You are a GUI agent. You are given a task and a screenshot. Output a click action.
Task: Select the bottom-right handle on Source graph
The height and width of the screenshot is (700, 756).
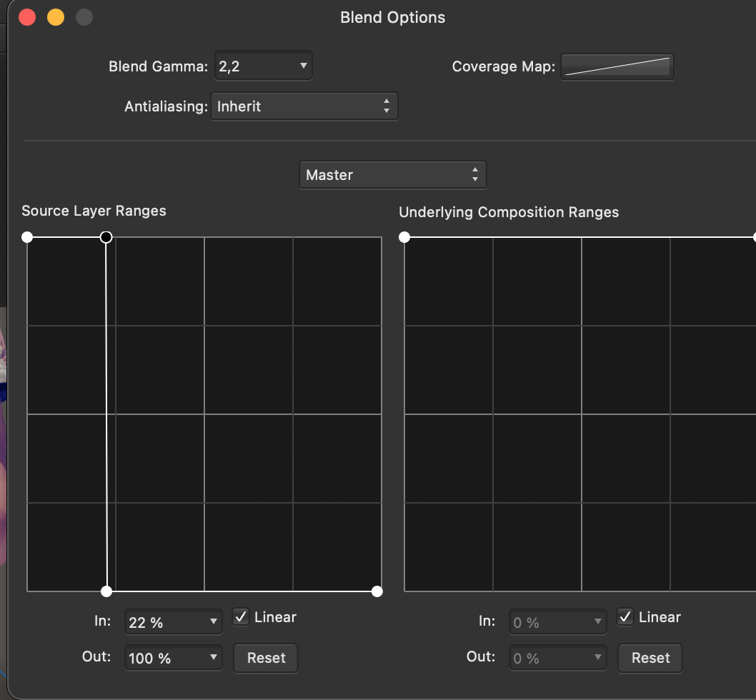coord(377,591)
